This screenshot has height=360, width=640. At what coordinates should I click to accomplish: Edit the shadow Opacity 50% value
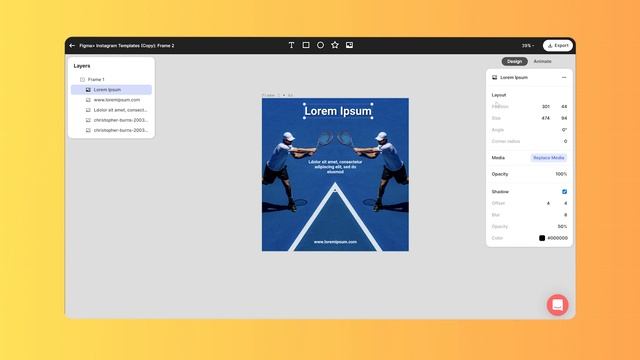point(562,227)
